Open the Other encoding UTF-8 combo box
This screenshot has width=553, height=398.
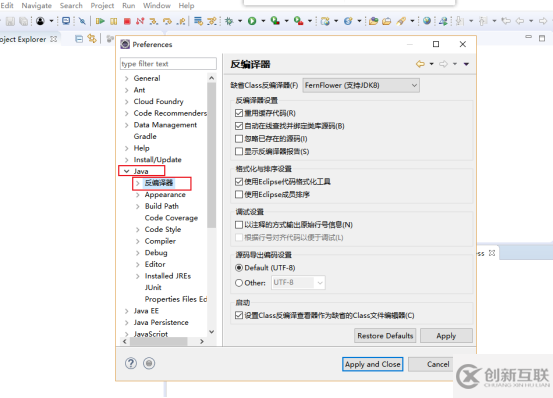[298, 283]
